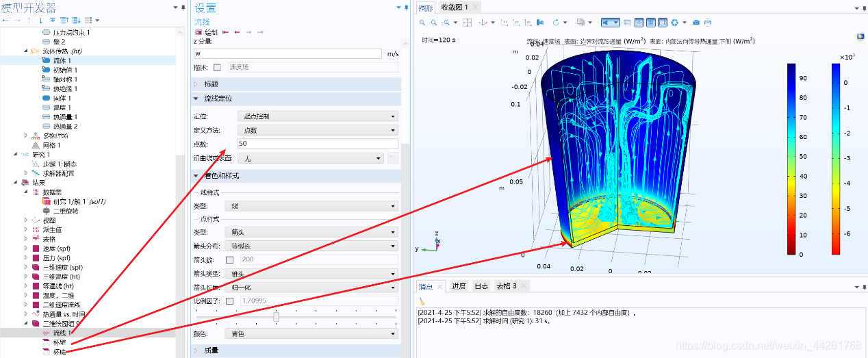Click the move up arrow in model builder
The height and width of the screenshot is (358, 868).
click(29, 21)
